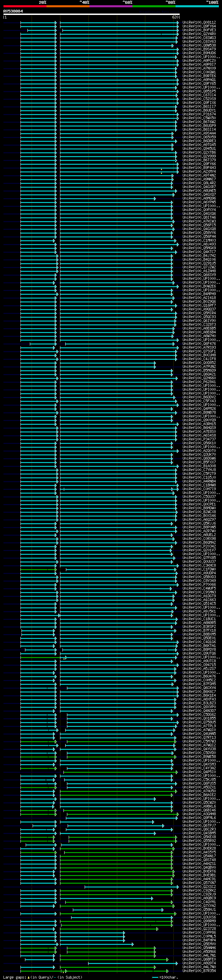Click the UniRef100_B9HUD6 label
222x980 pixels.
pyautogui.click(x=199, y=53)
